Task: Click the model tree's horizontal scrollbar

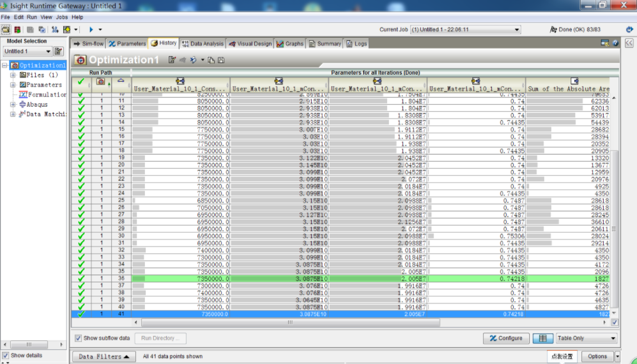Action: pos(29,344)
